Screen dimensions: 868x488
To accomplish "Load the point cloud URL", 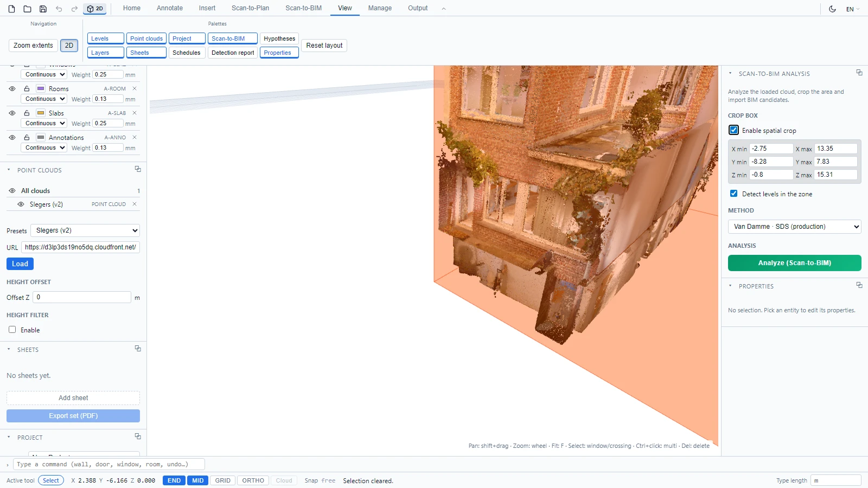I will [x=20, y=264].
